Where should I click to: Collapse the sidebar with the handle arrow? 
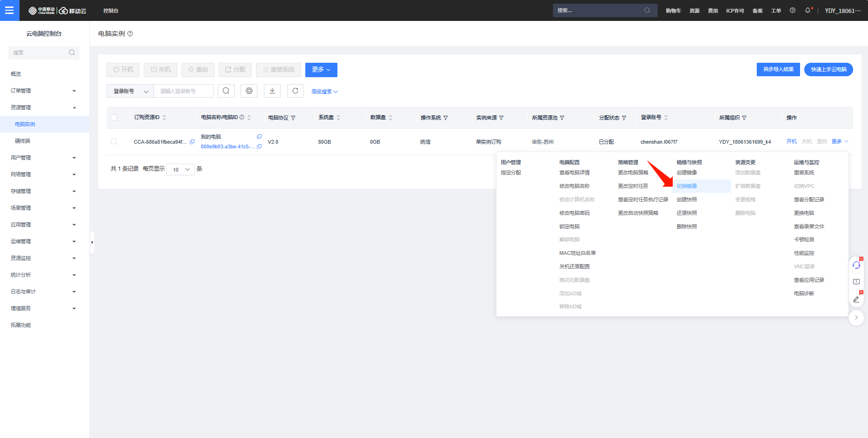pos(92,242)
